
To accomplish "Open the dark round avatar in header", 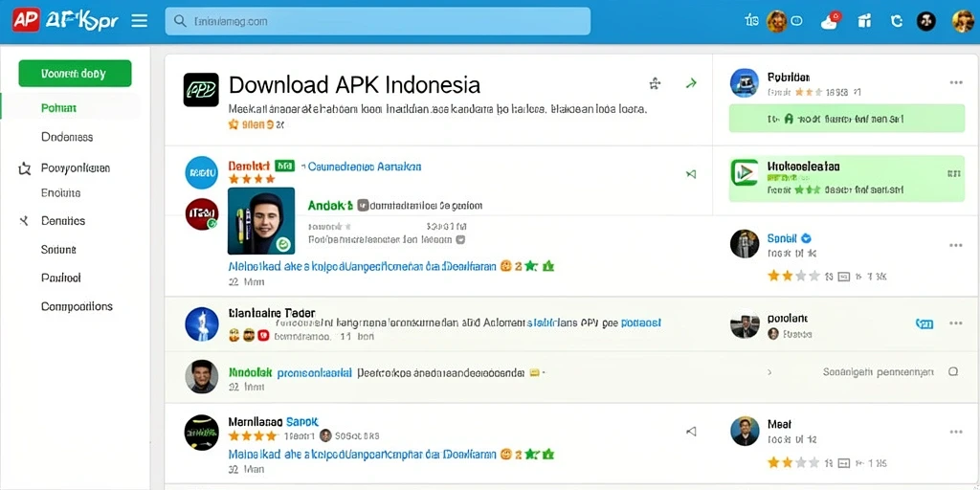I will pyautogui.click(x=926, y=21).
